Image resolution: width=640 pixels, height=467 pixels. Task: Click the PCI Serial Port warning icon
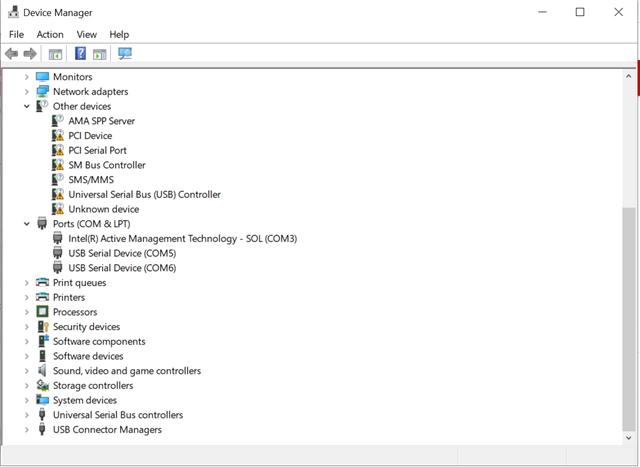point(58,150)
